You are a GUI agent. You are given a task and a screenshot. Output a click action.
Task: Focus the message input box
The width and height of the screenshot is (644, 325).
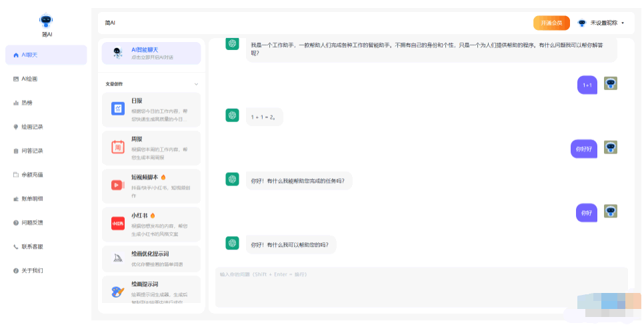[420, 287]
